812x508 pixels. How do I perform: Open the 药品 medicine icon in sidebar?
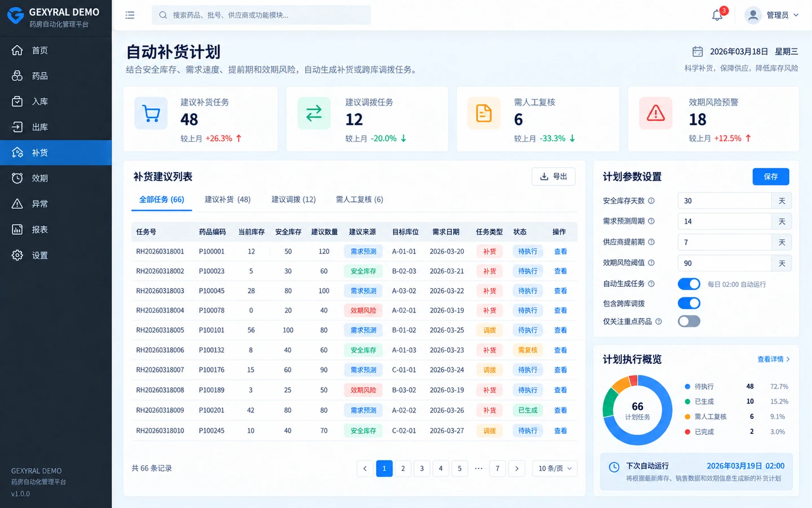[17, 76]
